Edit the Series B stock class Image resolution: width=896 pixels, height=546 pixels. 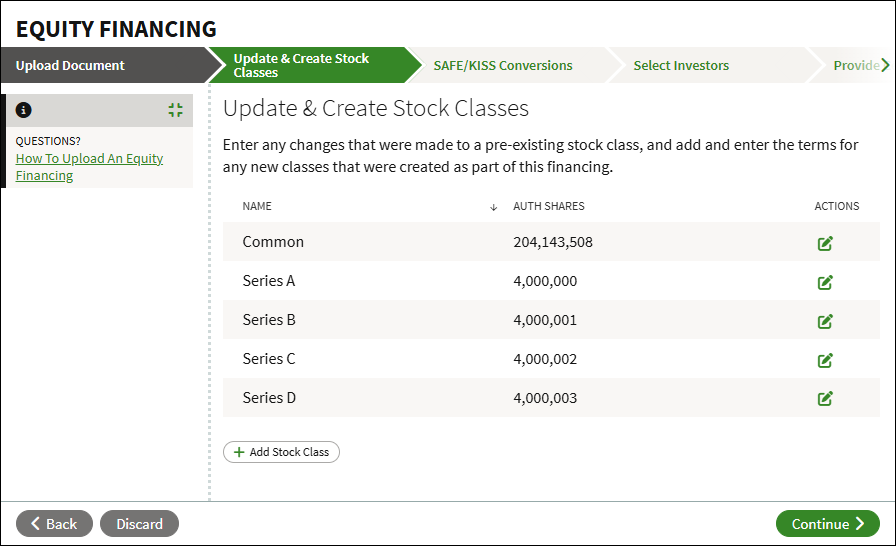click(825, 321)
